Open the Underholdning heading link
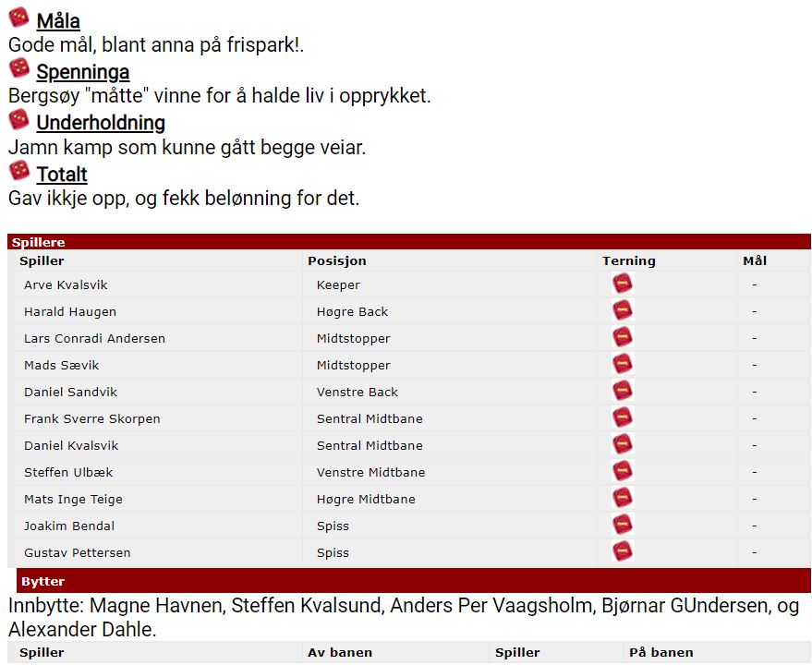Screen dimensions: 812x665 click(x=101, y=123)
